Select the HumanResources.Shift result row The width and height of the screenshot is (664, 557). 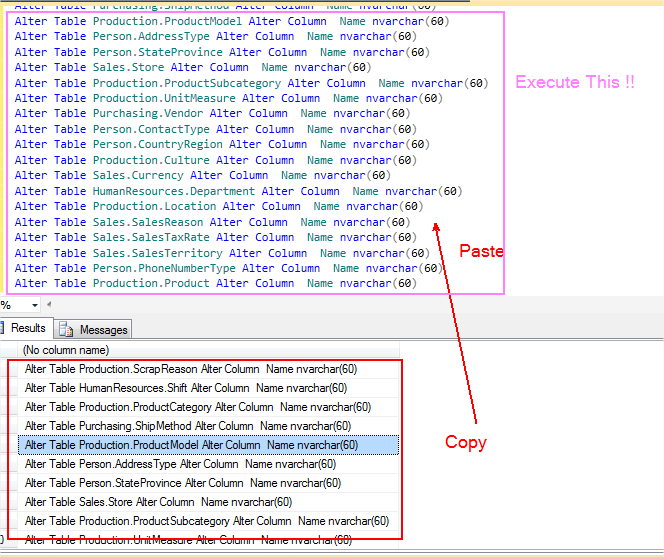[185, 388]
